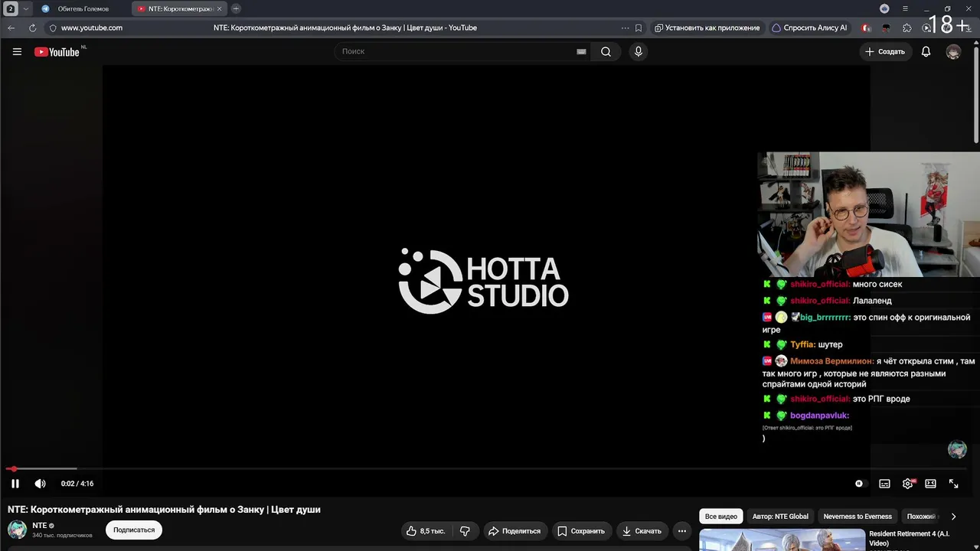Download the video with Скачать
Screen dimensions: 980x551
click(642, 531)
